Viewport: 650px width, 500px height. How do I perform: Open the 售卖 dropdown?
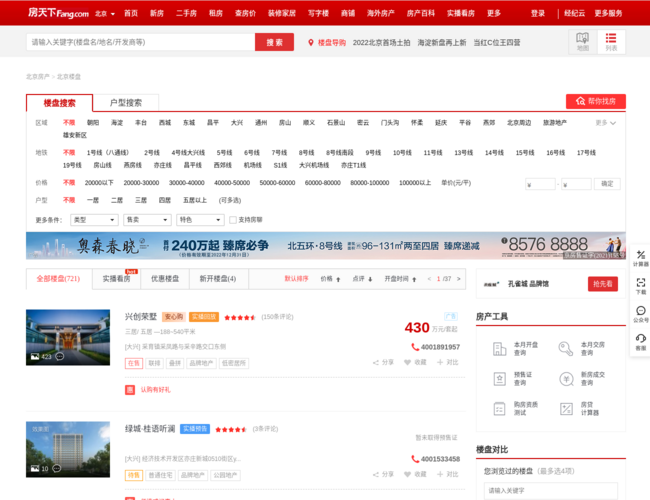coord(148,220)
